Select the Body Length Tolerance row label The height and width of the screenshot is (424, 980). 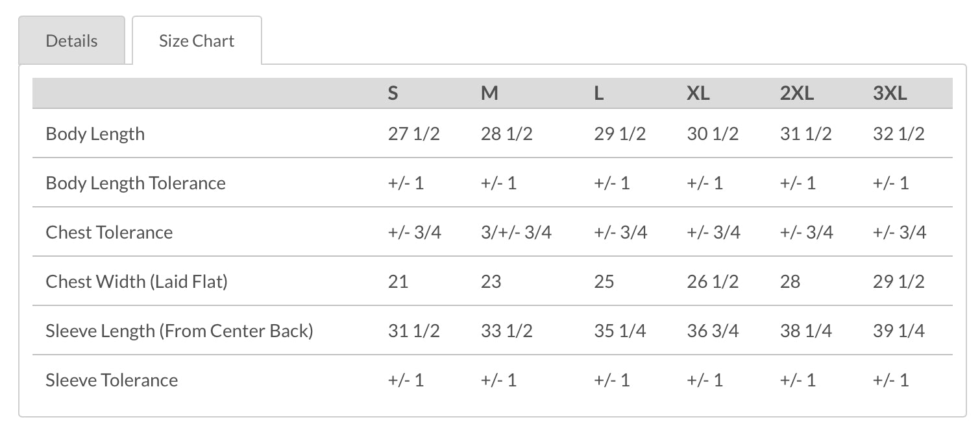[136, 183]
